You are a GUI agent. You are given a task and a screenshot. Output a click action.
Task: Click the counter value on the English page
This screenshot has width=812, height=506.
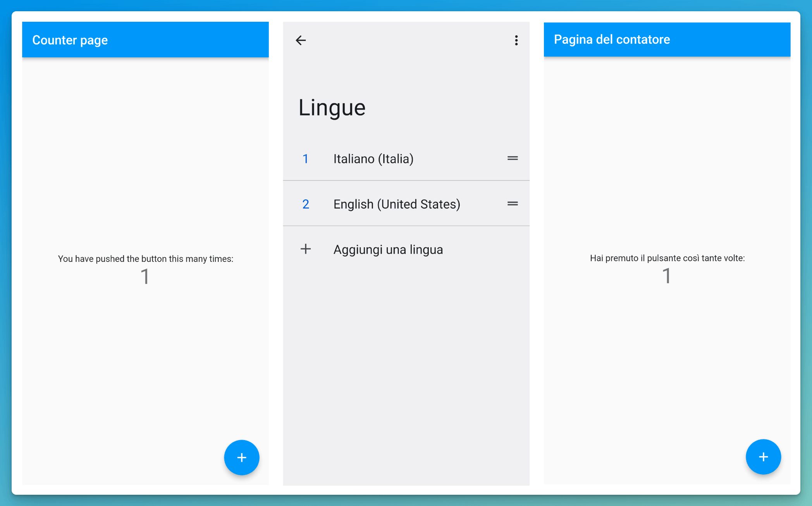click(x=145, y=277)
